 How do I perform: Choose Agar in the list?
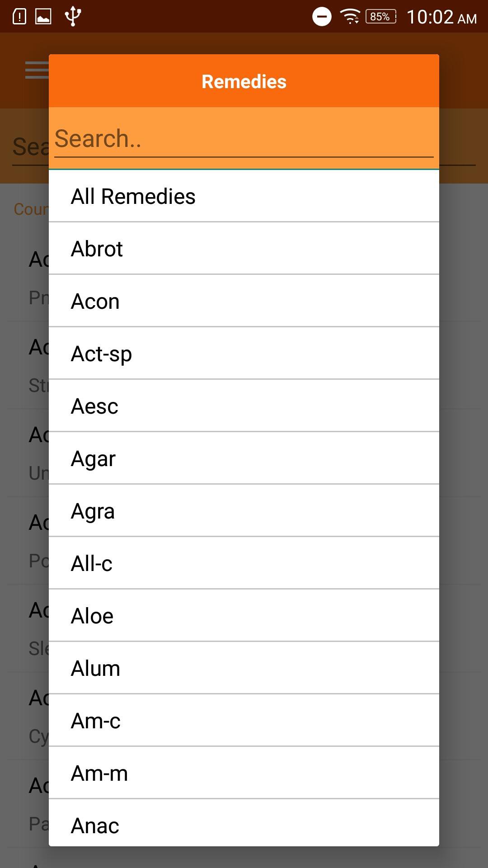(x=243, y=459)
